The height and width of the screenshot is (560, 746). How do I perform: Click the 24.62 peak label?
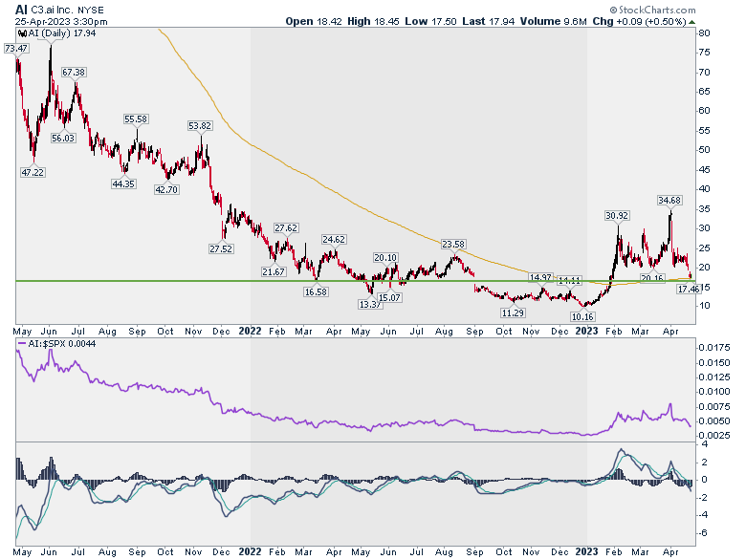coord(334,239)
